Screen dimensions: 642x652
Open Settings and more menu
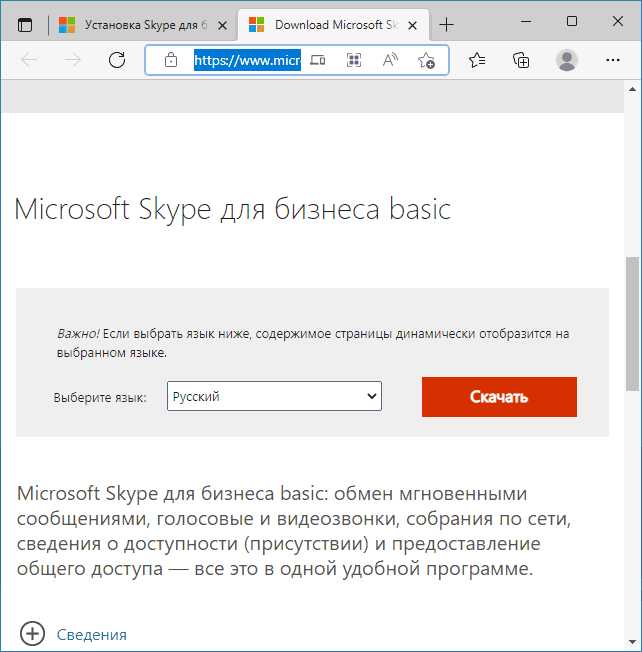pos(613,60)
